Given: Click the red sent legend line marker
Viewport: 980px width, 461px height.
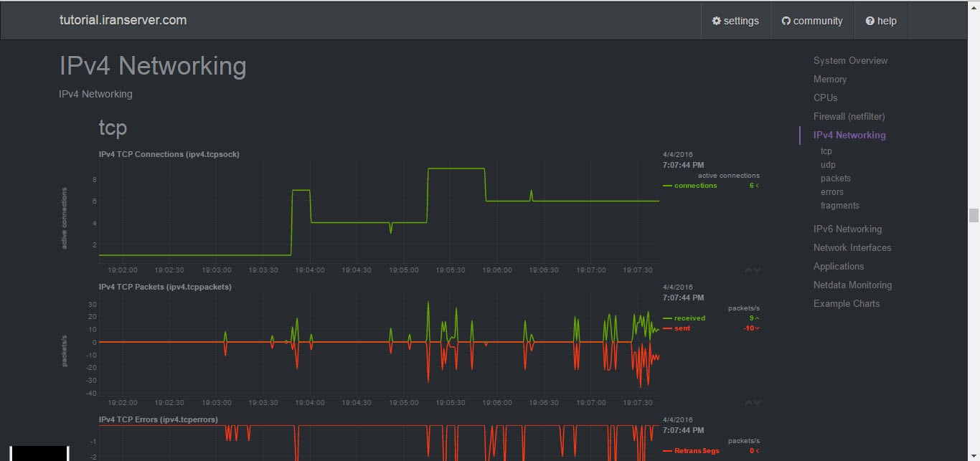Looking at the screenshot, I should pos(667,328).
